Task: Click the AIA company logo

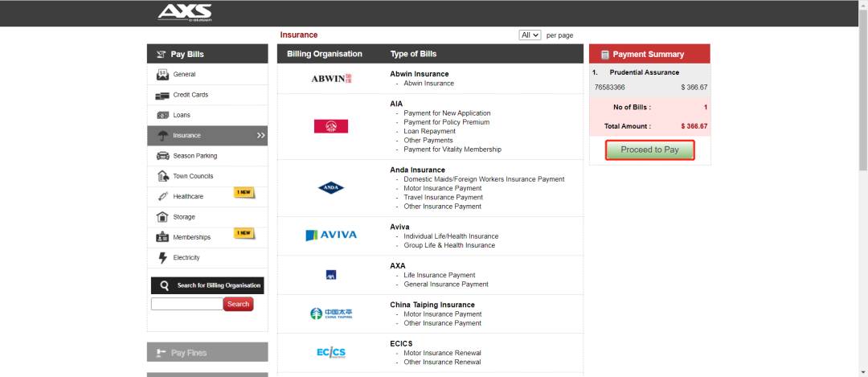Action: (331, 126)
